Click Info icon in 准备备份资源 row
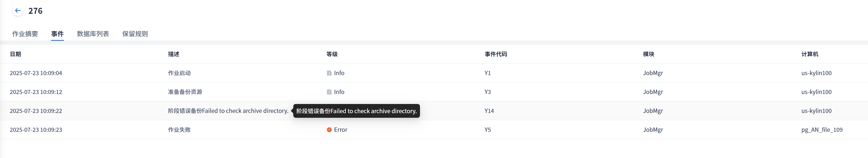Screen dimensions: 868x158 coord(329,92)
